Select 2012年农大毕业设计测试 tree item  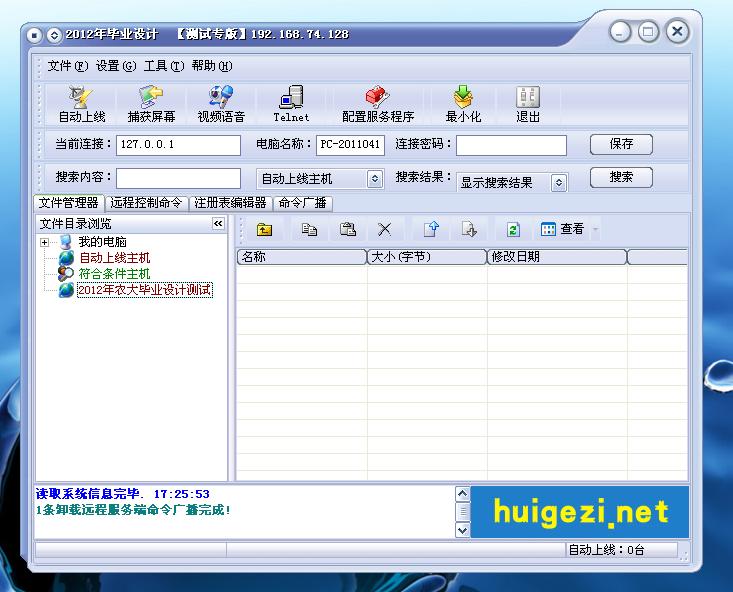click(144, 290)
